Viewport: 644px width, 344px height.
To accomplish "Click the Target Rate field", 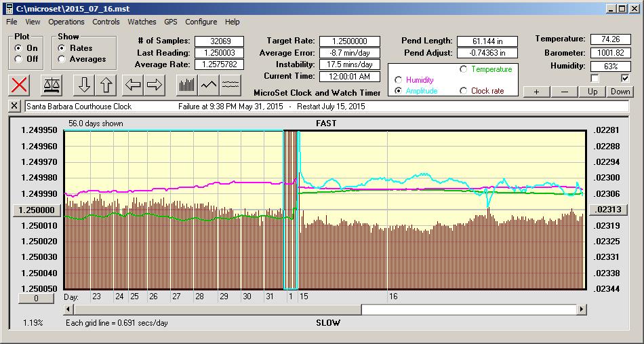I will 350,41.
